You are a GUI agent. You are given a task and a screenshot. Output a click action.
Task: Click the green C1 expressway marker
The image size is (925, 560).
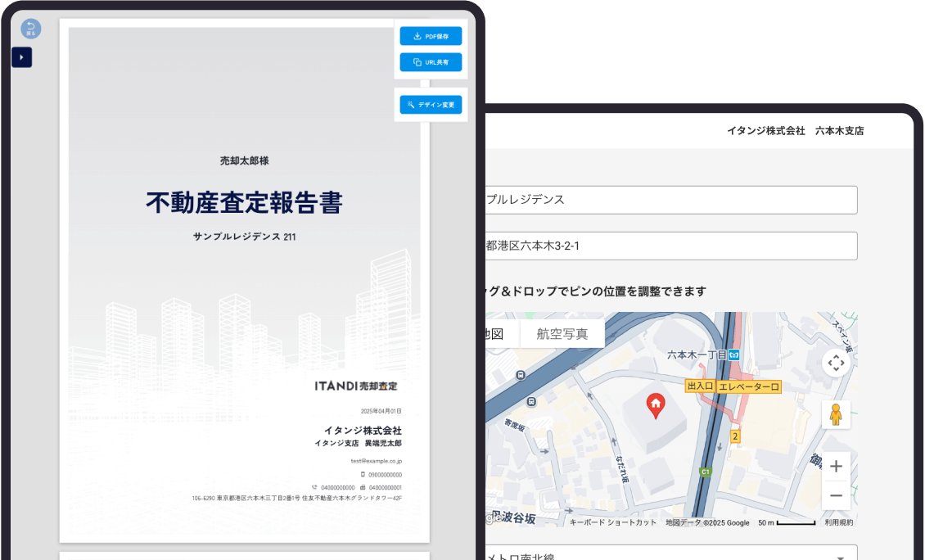[705, 472]
